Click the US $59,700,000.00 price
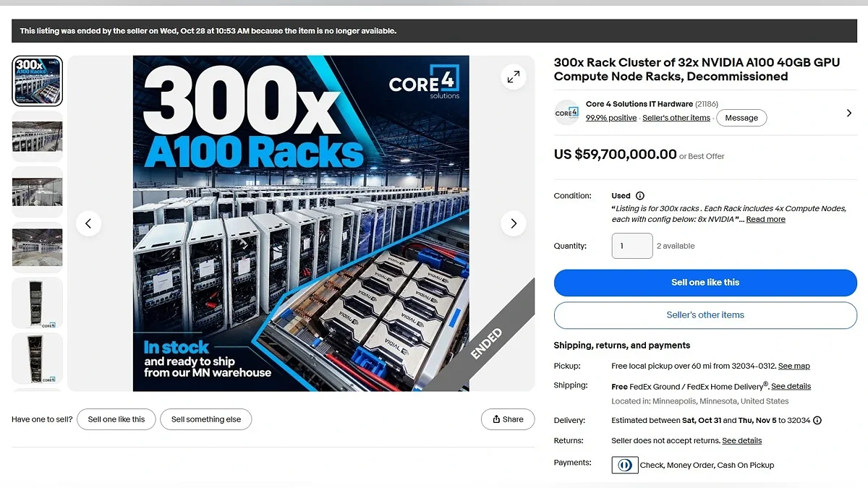The image size is (868, 488). tap(615, 154)
